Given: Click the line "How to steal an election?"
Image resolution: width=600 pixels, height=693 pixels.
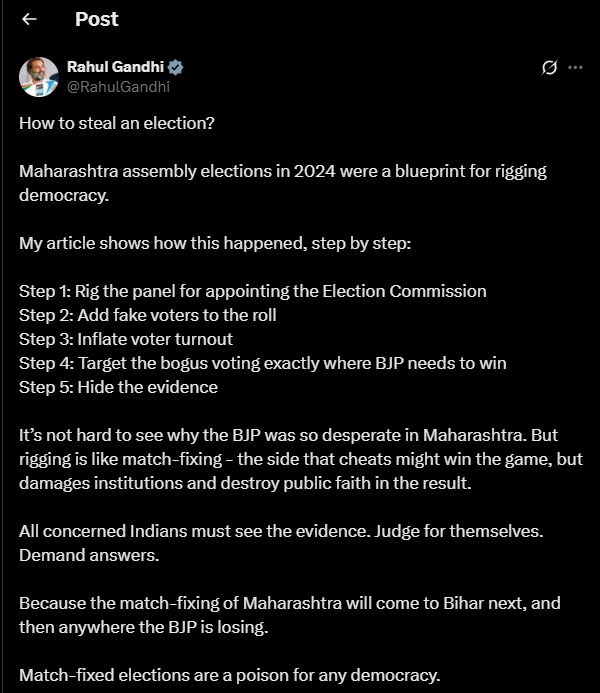Looking at the screenshot, I should [116, 124].
